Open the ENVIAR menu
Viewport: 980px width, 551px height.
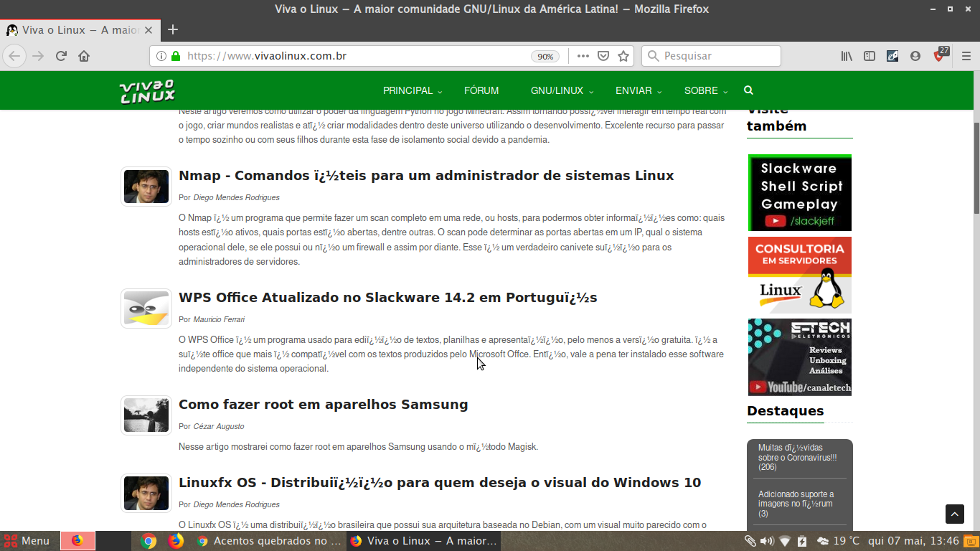[x=633, y=90]
